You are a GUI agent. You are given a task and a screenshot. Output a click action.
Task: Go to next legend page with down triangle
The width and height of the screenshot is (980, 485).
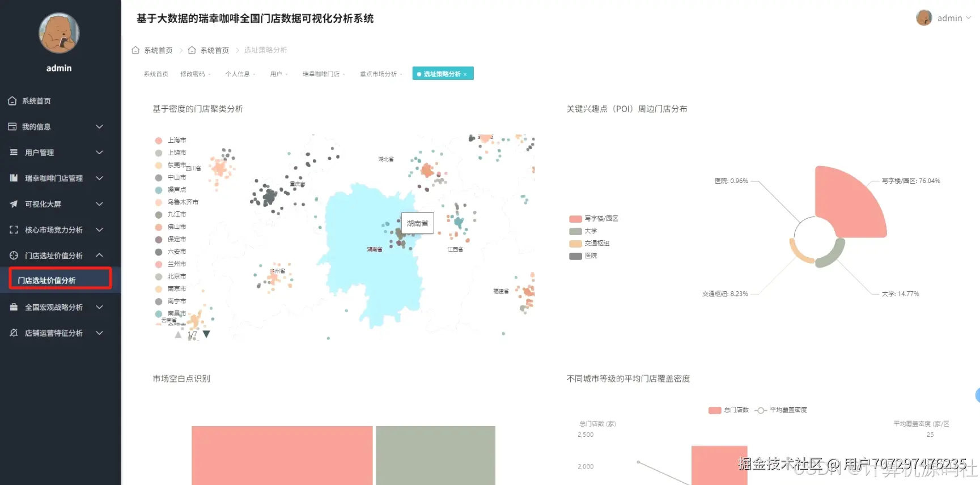(206, 334)
